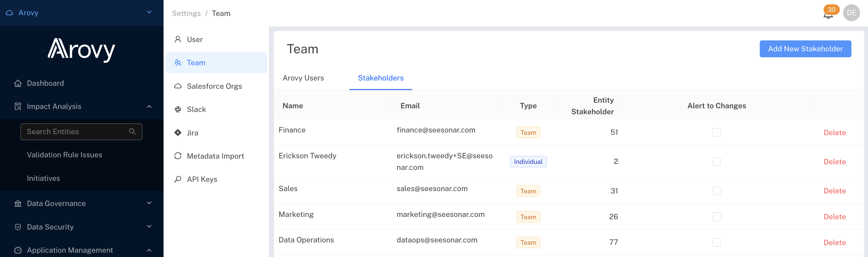Click the Dashboard home icon
Screen dimensions: 868x257
click(18, 83)
